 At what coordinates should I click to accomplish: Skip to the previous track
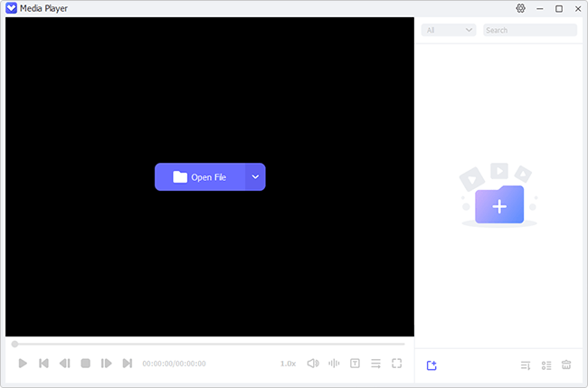(x=43, y=364)
